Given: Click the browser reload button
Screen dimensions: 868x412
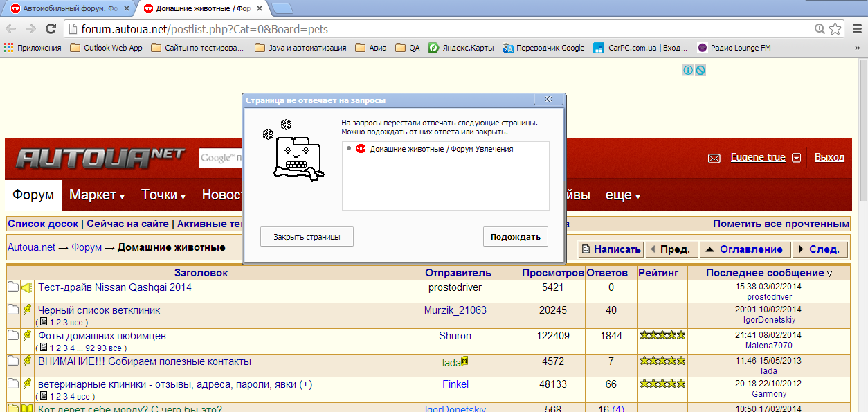Looking at the screenshot, I should tap(51, 29).
